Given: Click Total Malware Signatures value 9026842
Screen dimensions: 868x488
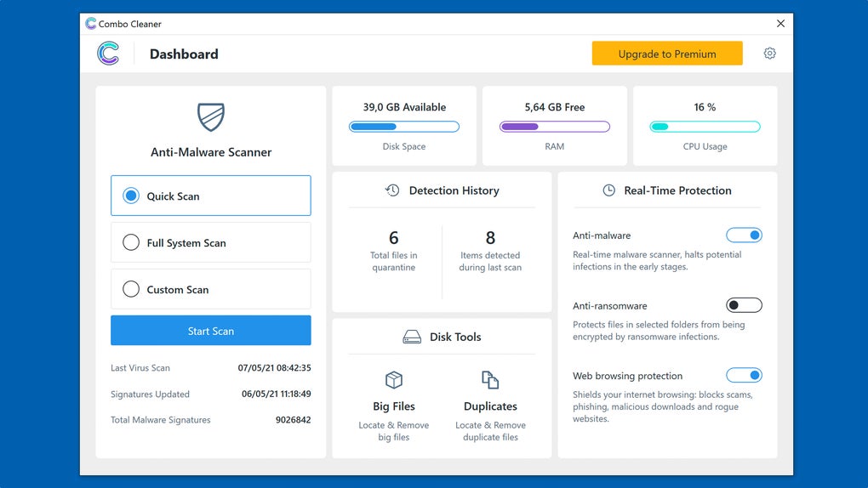Looking at the screenshot, I should (x=294, y=420).
